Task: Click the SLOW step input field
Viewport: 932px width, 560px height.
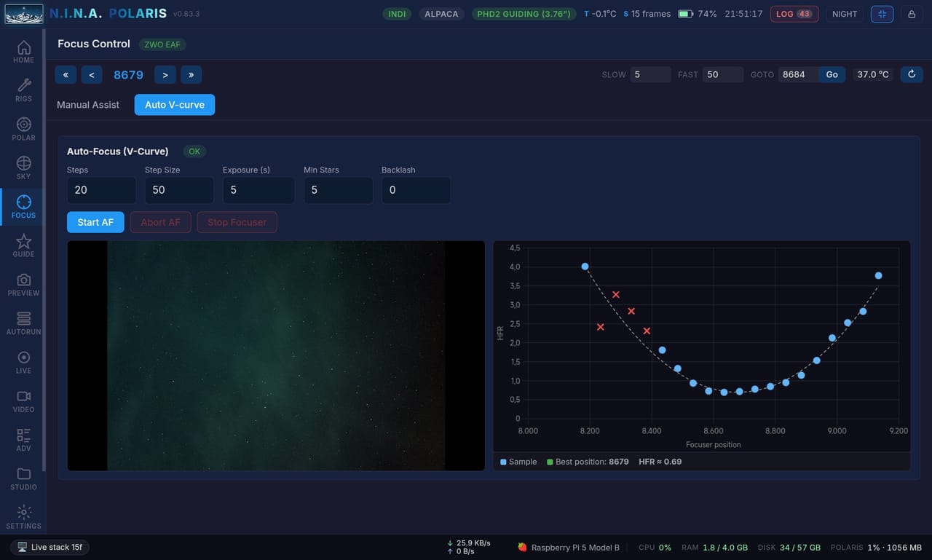Action: (x=650, y=74)
